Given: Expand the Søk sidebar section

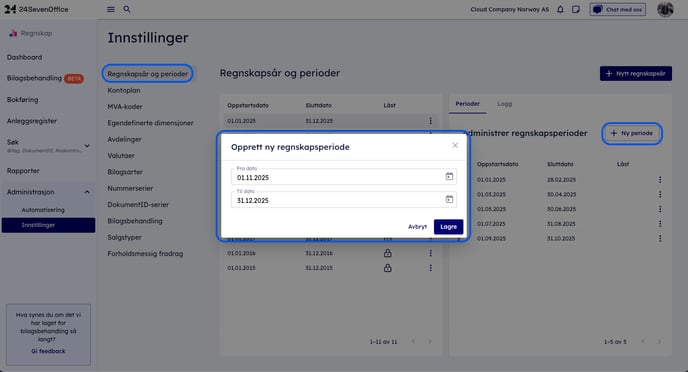Looking at the screenshot, I should [x=87, y=146].
